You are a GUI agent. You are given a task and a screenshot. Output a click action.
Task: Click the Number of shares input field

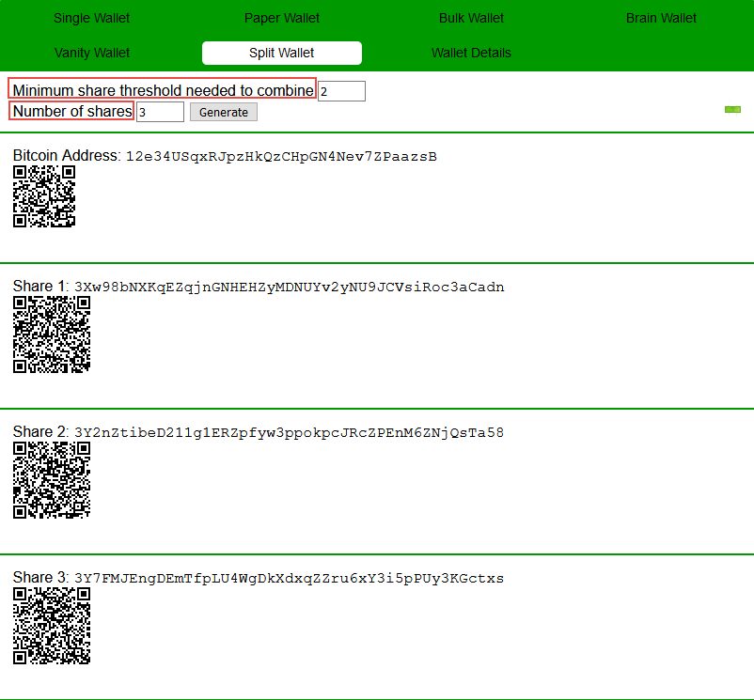pyautogui.click(x=160, y=113)
